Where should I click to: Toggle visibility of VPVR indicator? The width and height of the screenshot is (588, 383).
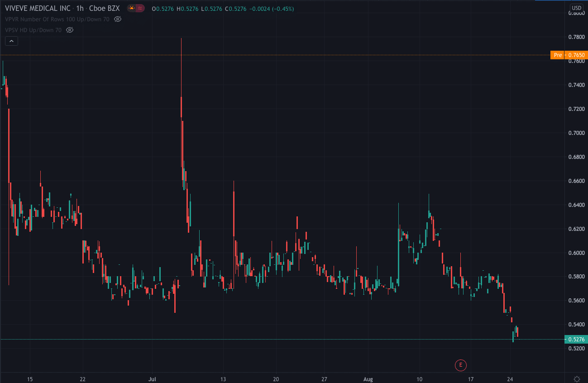point(118,19)
